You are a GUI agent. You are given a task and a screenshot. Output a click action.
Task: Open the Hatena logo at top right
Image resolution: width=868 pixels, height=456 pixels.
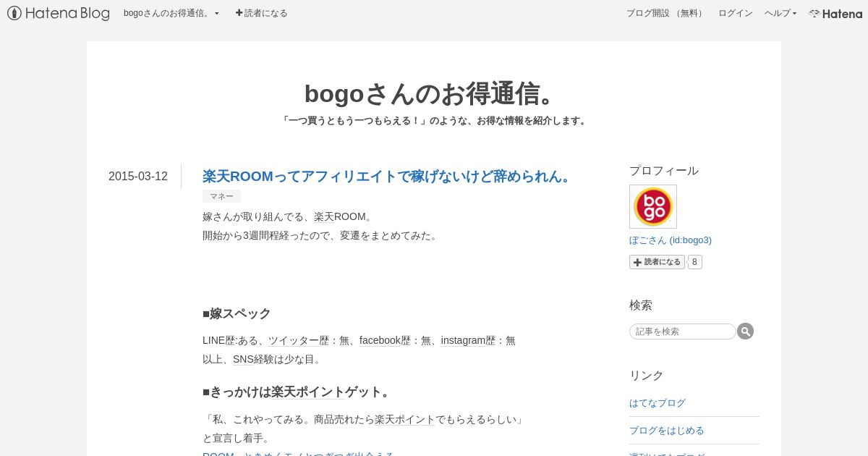pyautogui.click(x=835, y=13)
